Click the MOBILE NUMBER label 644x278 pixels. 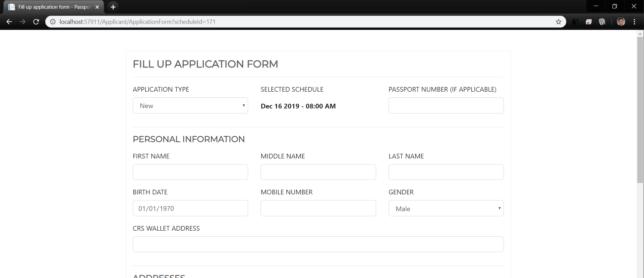(287, 192)
